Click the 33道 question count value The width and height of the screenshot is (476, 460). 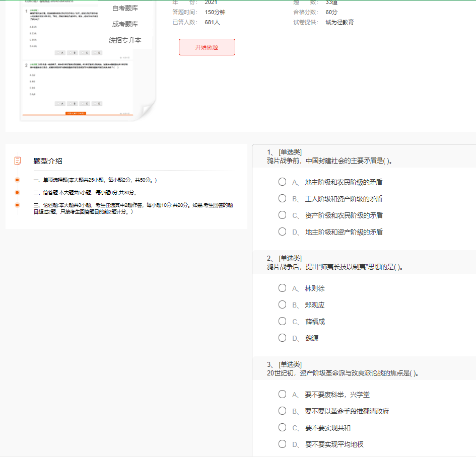tap(331, 3)
